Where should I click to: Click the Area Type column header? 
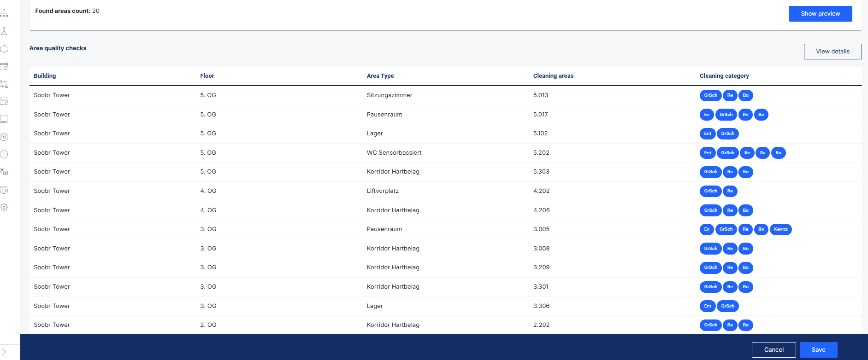point(380,76)
